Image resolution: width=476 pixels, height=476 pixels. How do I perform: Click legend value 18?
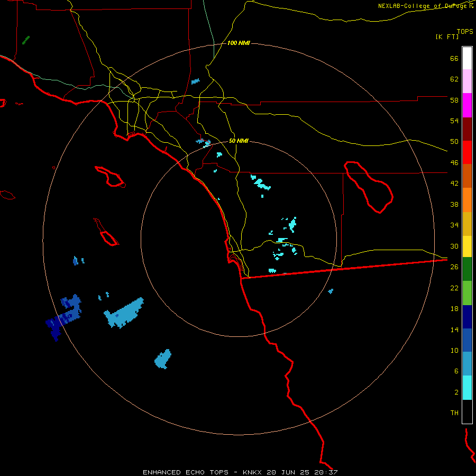[x=454, y=309]
